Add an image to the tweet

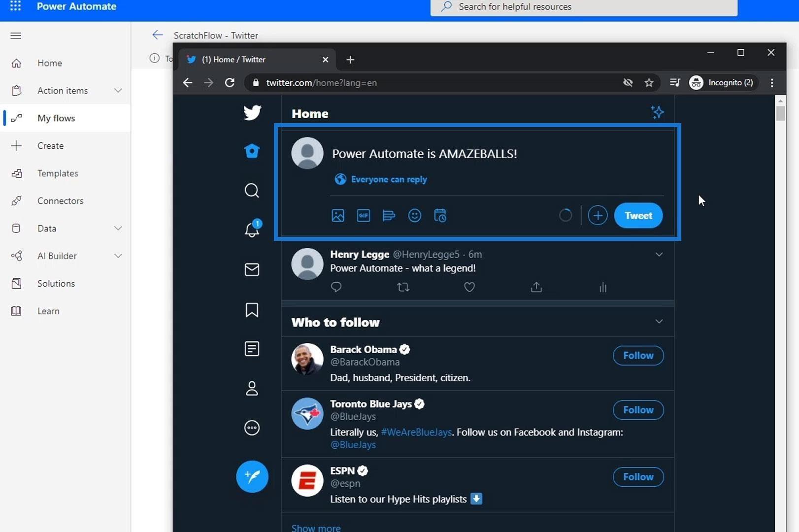point(338,215)
